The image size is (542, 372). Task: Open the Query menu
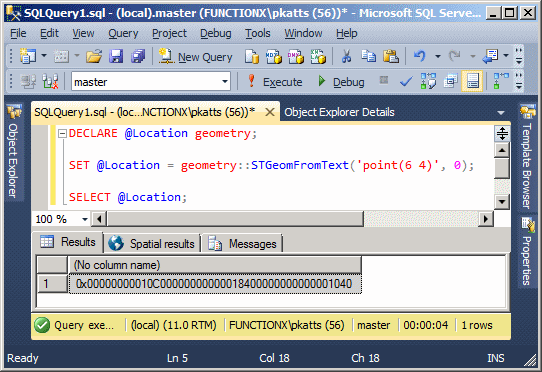(x=123, y=33)
